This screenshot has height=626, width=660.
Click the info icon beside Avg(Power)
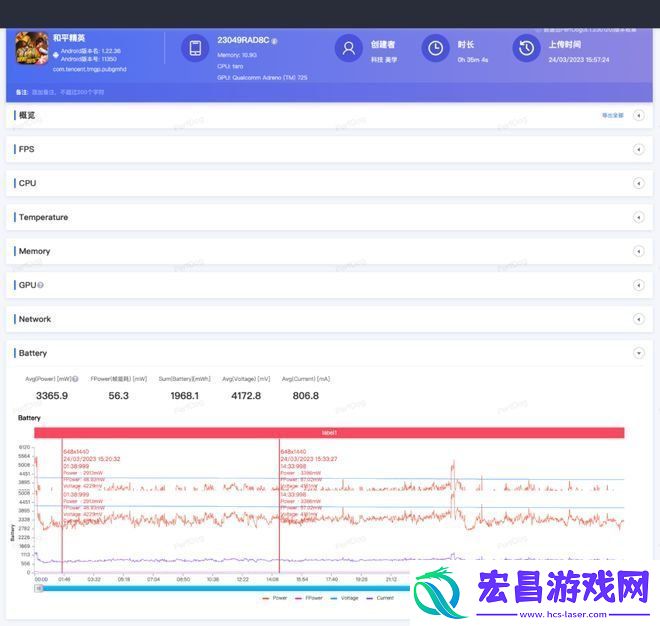click(75, 379)
